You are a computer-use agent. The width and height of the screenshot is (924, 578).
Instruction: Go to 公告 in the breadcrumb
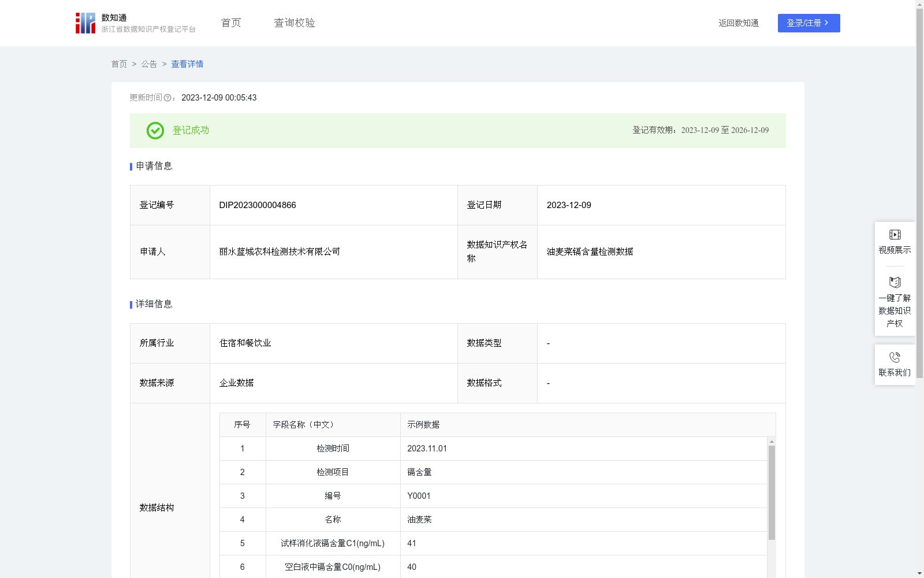click(149, 64)
